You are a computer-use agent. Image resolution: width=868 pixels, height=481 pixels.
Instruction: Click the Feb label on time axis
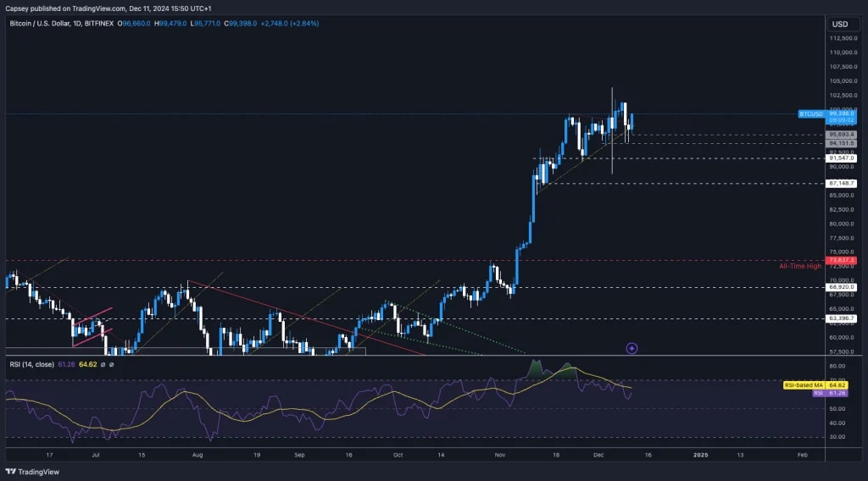click(x=802, y=455)
